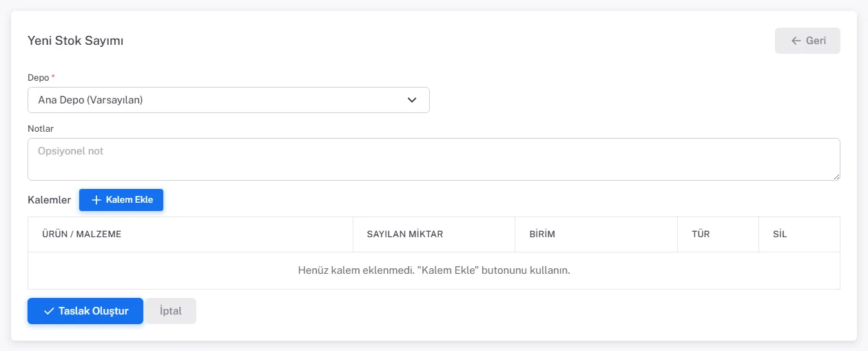Click into the Notlar text area
Screen dimensions: 868x351
click(x=434, y=159)
